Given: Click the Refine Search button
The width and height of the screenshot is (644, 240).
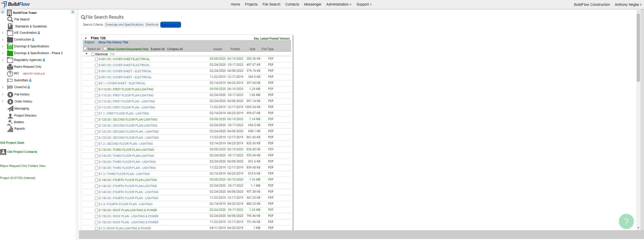Looking at the screenshot, I should pyautogui.click(x=171, y=25).
